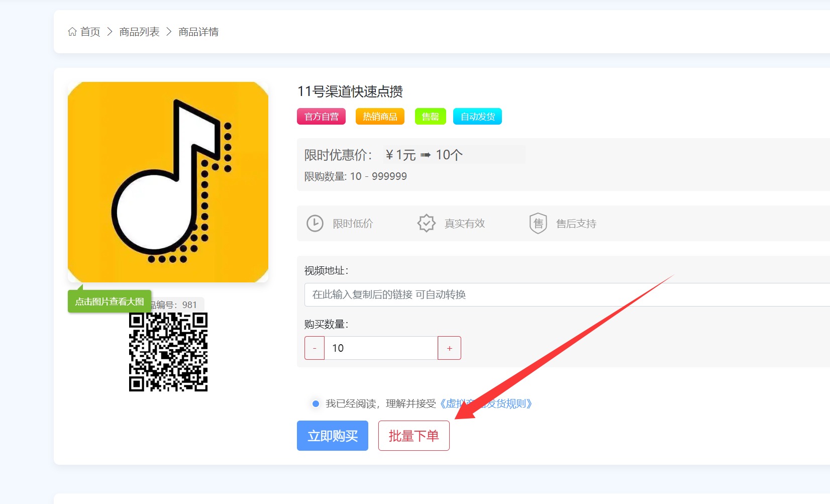Image resolution: width=830 pixels, height=504 pixels.
Task: Click the blue 立即购买 button
Action: (x=333, y=436)
